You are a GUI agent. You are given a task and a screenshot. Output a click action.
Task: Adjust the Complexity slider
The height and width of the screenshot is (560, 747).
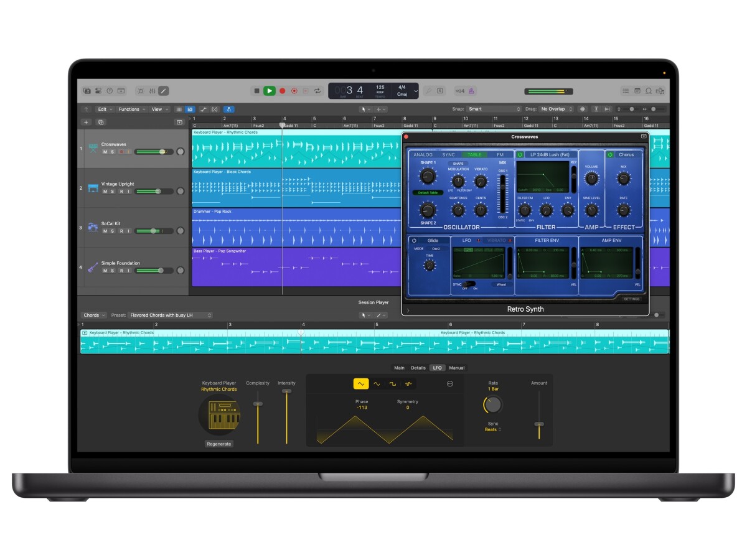258,405
